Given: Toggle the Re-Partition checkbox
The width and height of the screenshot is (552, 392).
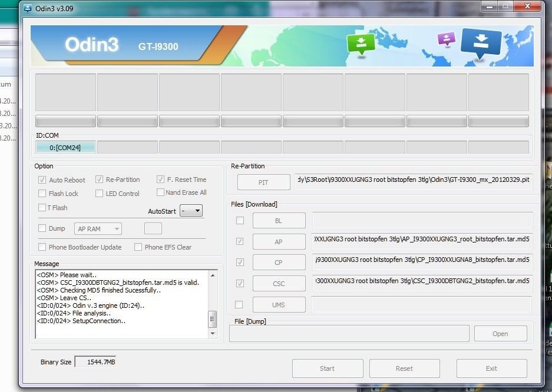Looking at the screenshot, I should click(100, 180).
